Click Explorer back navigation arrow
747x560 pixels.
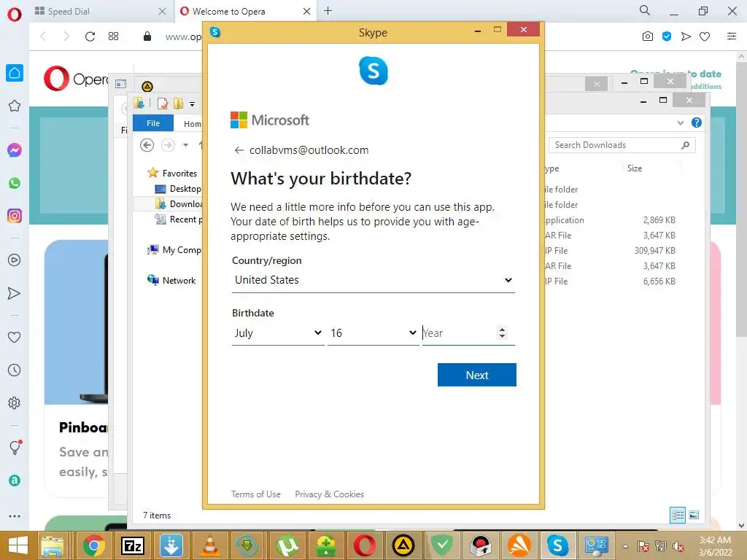147,145
